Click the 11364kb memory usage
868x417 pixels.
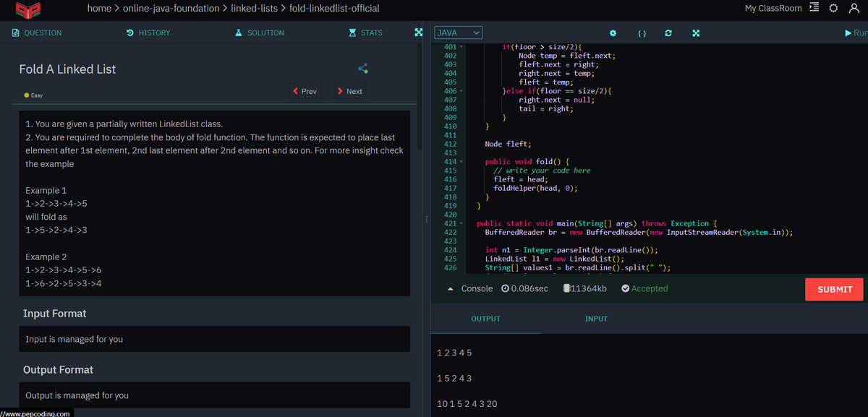pos(584,288)
